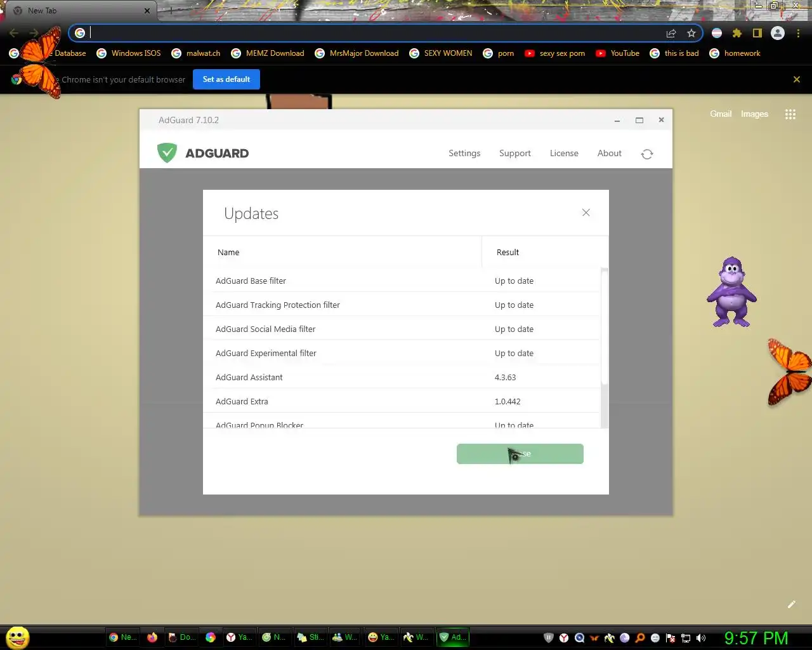This screenshot has height=650, width=812.
Task: Click the tray shield icon
Action: (549, 638)
